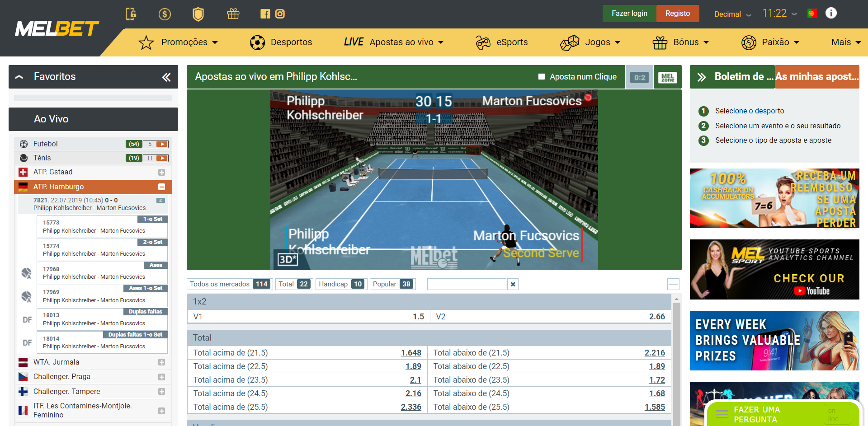
Task: Select the Portugal flag language icon
Action: point(812,14)
